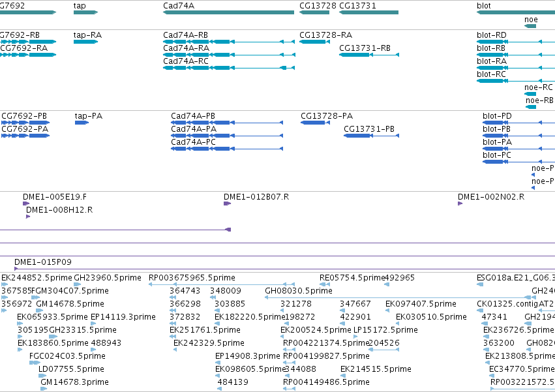Click the CG7692-RA transcript label

point(24,48)
